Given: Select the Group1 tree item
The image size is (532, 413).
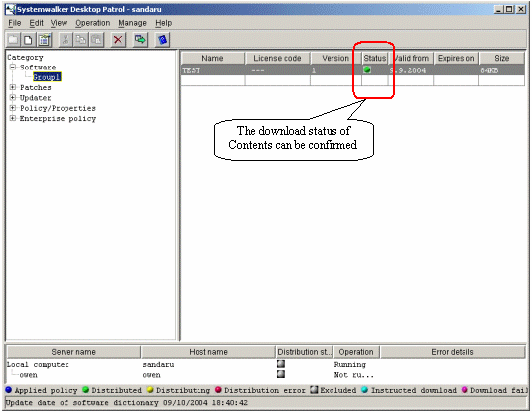Looking at the screenshot, I should tap(47, 77).
